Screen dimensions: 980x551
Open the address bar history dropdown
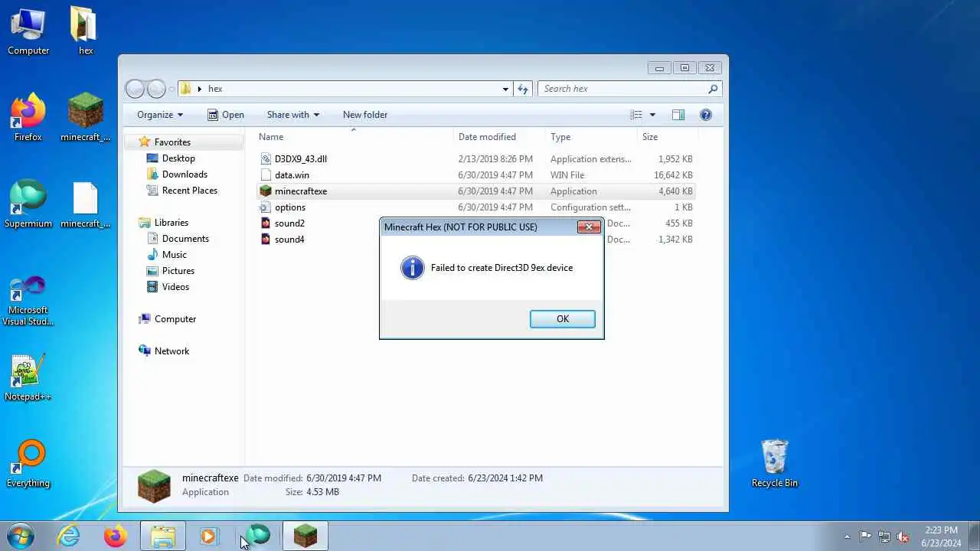505,89
